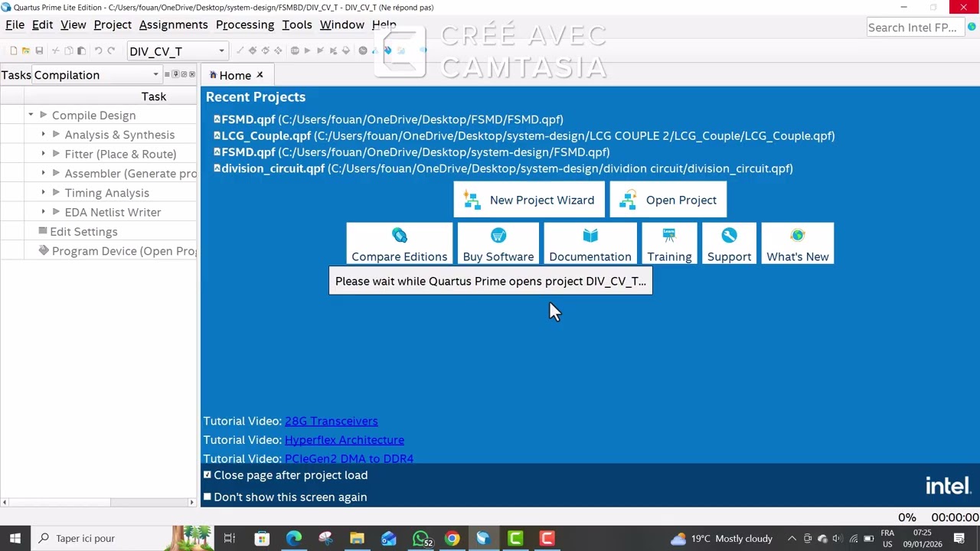Click the Save floppy-disk toolbar icon

[x=39, y=51]
